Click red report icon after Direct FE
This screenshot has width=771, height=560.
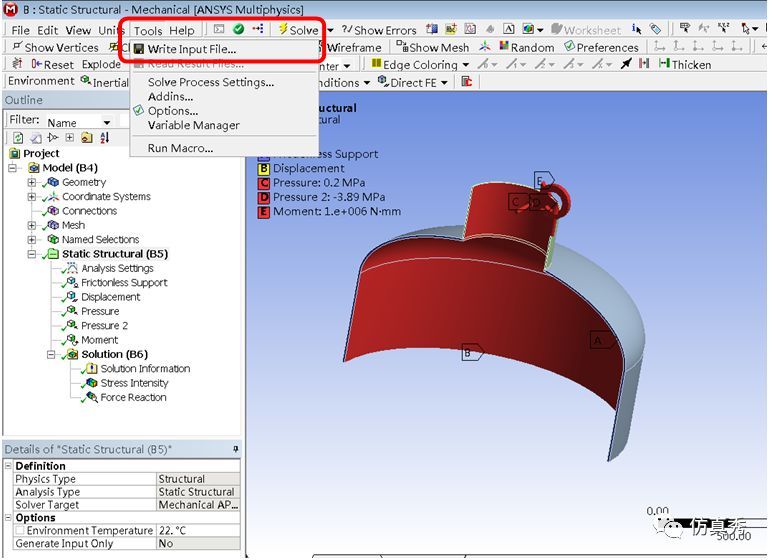pyautogui.click(x=467, y=82)
